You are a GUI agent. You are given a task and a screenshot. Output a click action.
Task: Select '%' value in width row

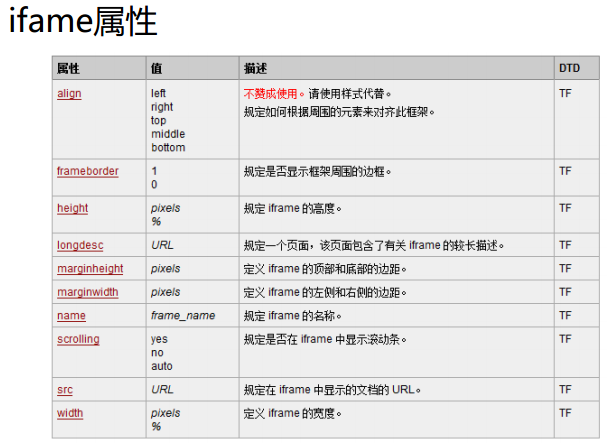click(156, 427)
